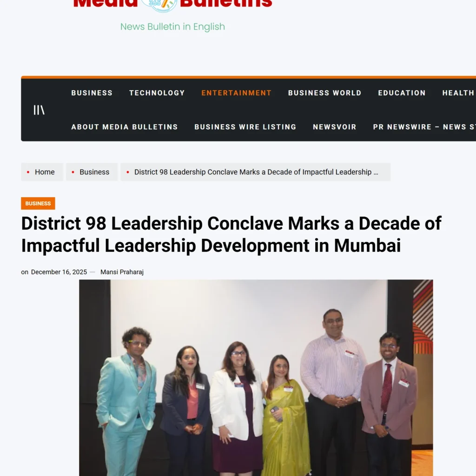Open Business Wire Listing page
Viewport: 476px width, 476px height.
(245, 127)
